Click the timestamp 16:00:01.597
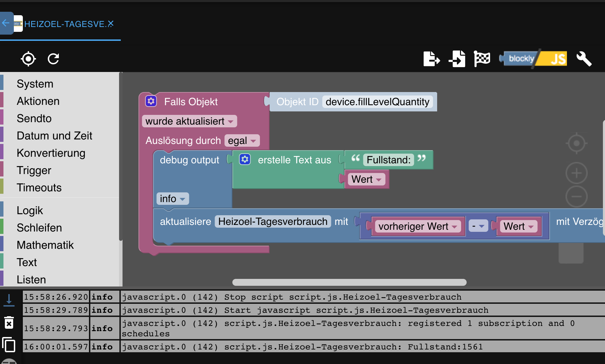Screen dimensions: 605x364 pos(56,347)
